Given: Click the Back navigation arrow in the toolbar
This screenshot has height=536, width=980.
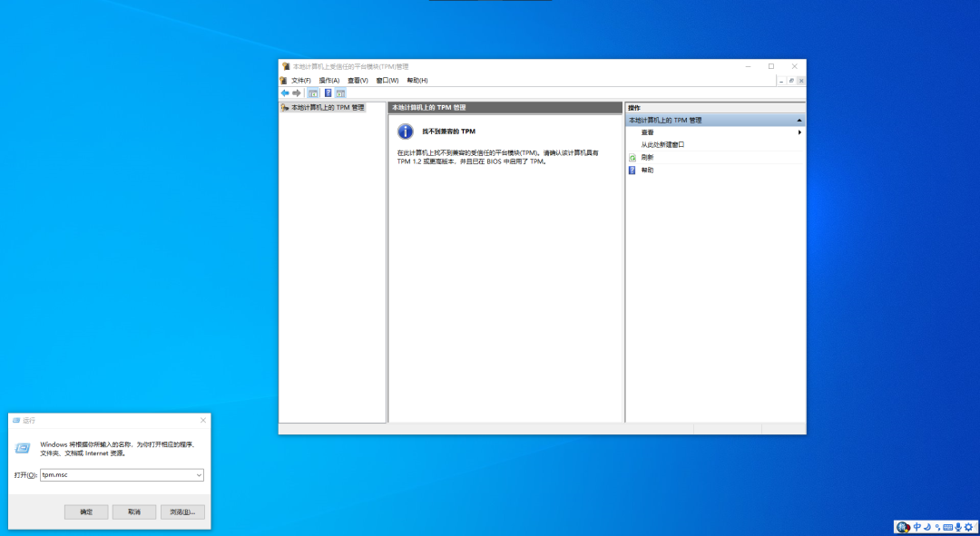Looking at the screenshot, I should [x=284, y=93].
